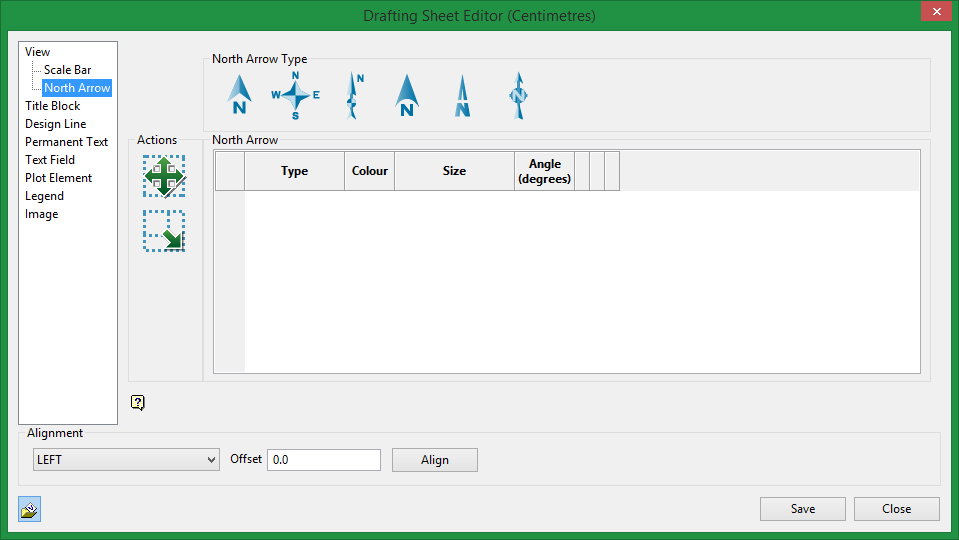959x540 pixels.
Task: Click the Close button at bottom right
Action: (896, 509)
